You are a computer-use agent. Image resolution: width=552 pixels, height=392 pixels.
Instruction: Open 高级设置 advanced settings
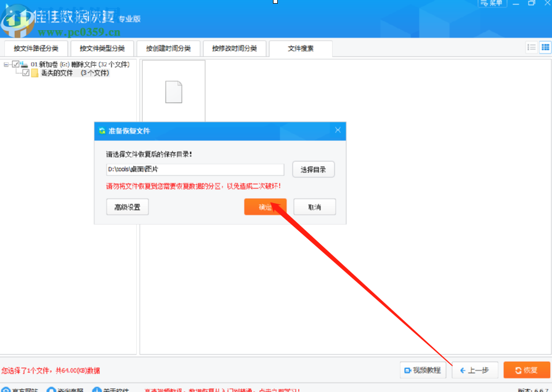click(x=127, y=207)
